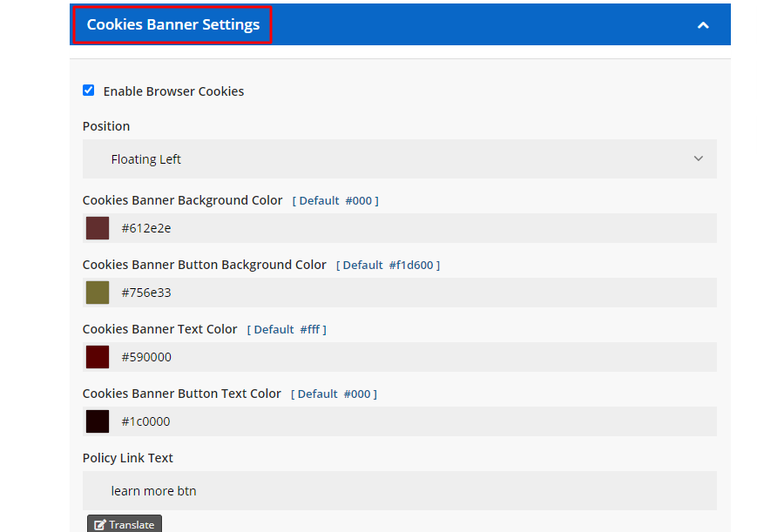
Task: Click the Policy Link Text input field
Action: coord(399,491)
